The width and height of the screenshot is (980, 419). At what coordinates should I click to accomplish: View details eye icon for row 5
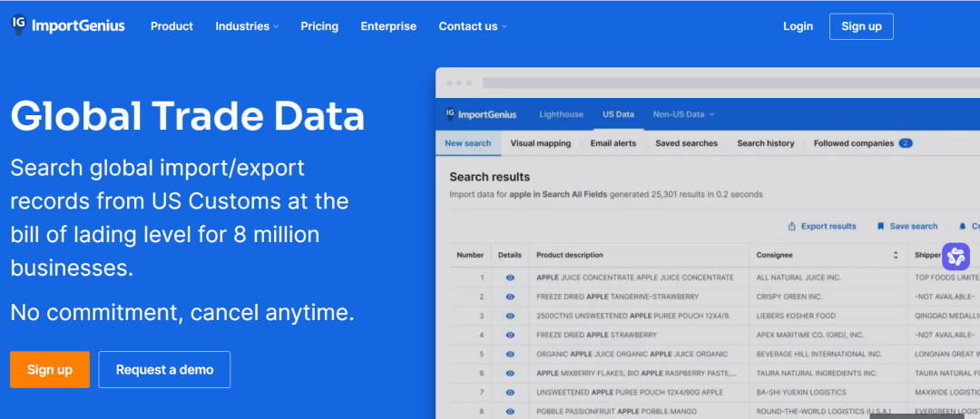pos(510,354)
